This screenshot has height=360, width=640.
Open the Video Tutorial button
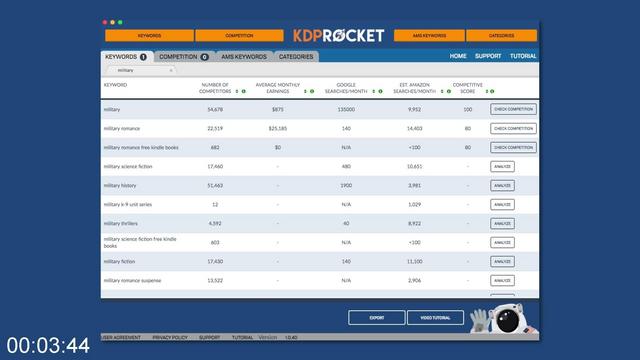coord(435,318)
